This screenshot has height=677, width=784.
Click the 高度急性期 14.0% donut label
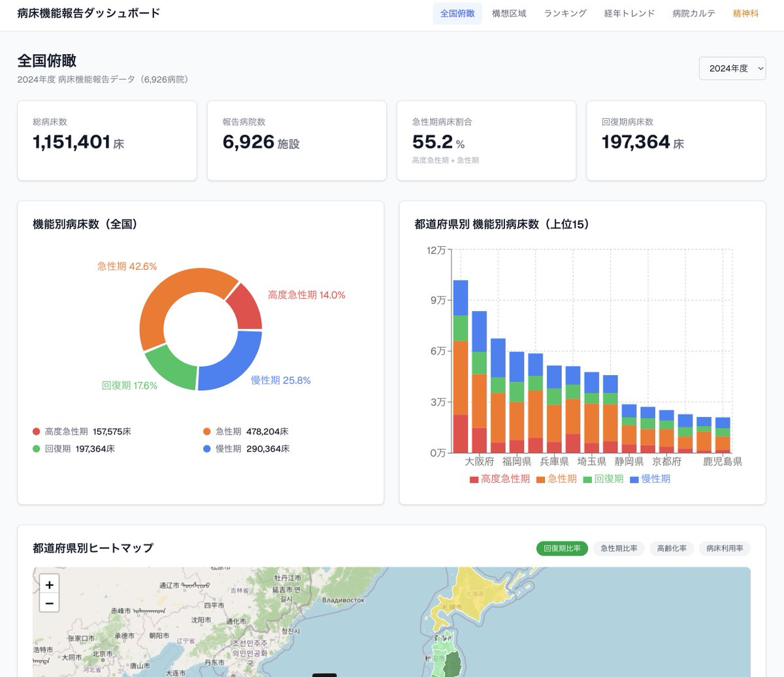point(306,295)
